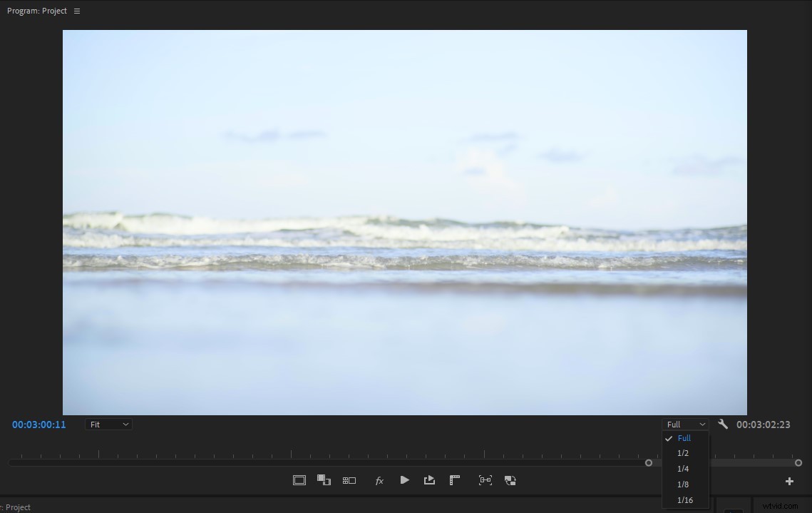Open the Program panel menu
This screenshot has height=513, width=812.
(76, 11)
